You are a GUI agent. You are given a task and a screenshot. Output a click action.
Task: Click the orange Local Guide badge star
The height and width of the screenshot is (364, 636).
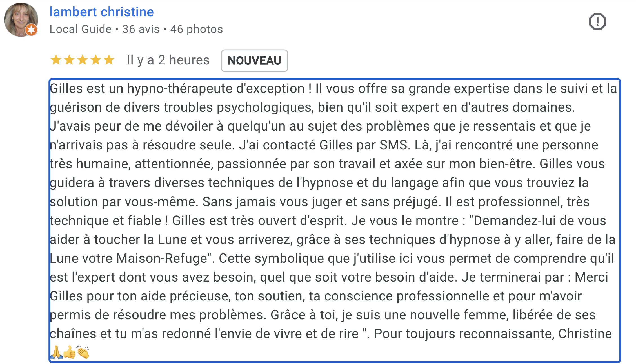pyautogui.click(x=32, y=30)
